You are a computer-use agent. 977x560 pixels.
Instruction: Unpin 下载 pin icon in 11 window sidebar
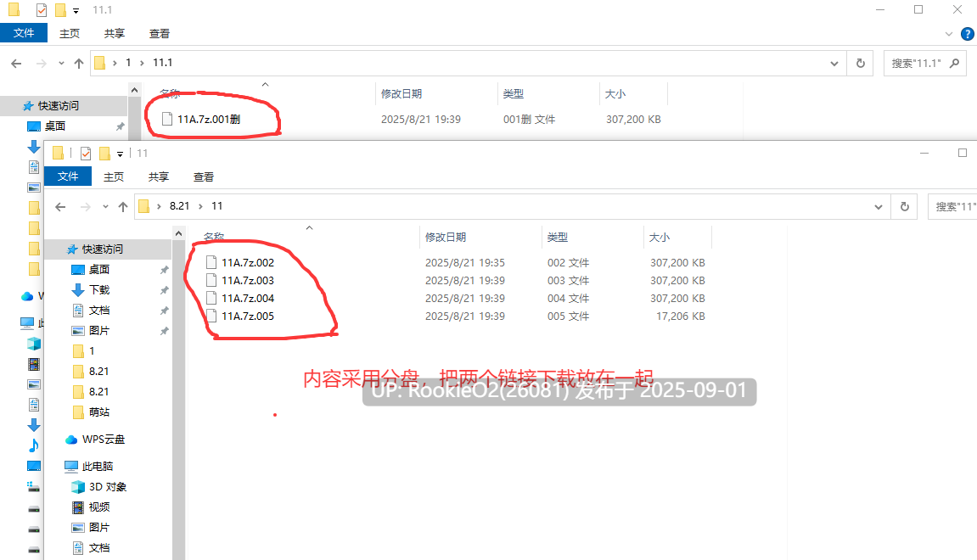coord(165,290)
